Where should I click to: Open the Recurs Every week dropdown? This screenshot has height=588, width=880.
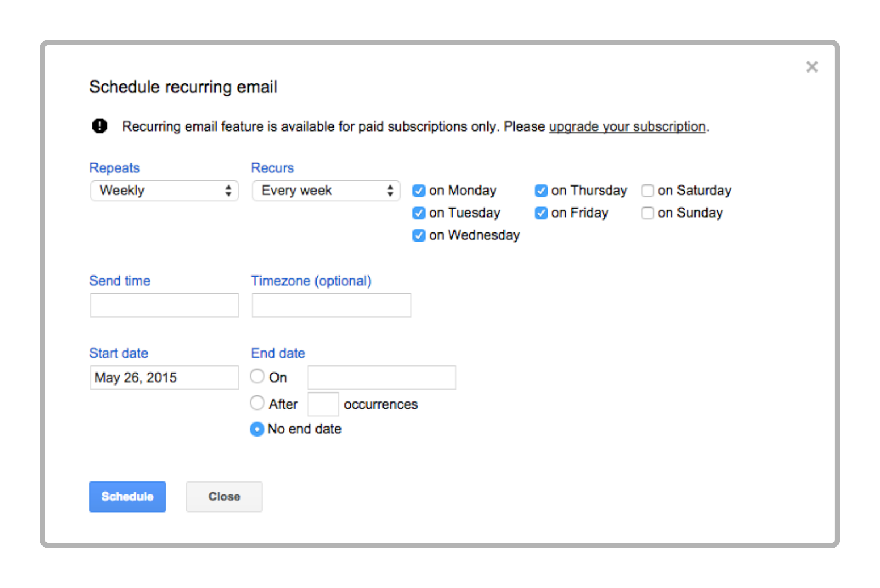[326, 191]
